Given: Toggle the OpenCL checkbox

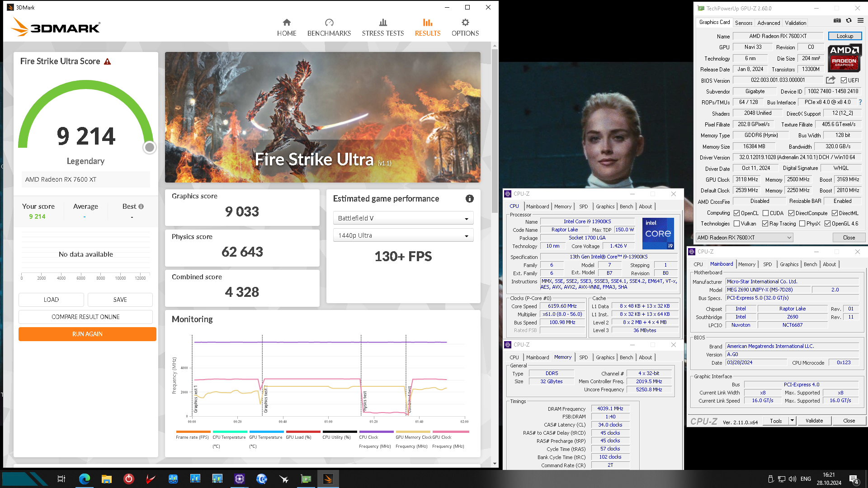Looking at the screenshot, I should pos(736,213).
